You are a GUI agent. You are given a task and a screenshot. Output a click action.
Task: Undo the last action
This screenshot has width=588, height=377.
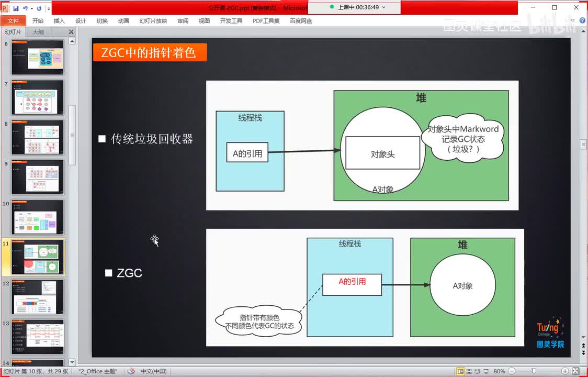tap(25, 8)
